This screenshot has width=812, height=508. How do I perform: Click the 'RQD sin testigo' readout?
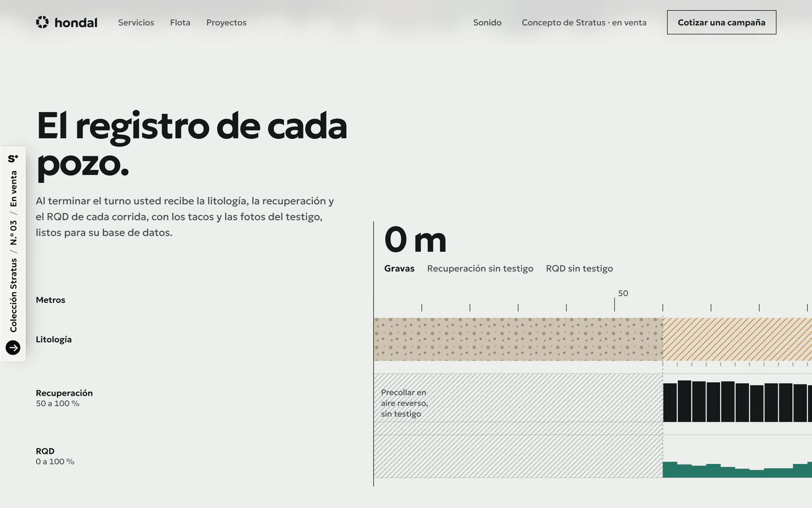tap(579, 269)
